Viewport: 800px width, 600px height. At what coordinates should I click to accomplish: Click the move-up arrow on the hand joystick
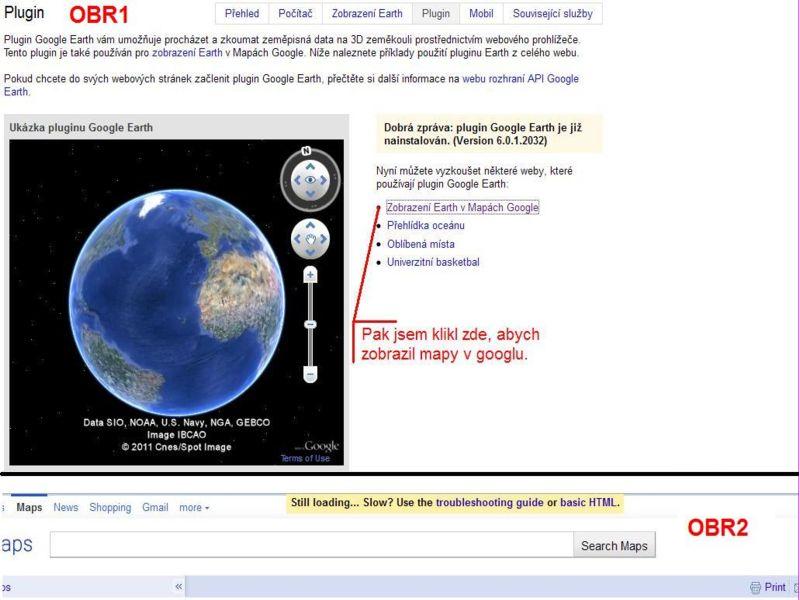(310, 226)
